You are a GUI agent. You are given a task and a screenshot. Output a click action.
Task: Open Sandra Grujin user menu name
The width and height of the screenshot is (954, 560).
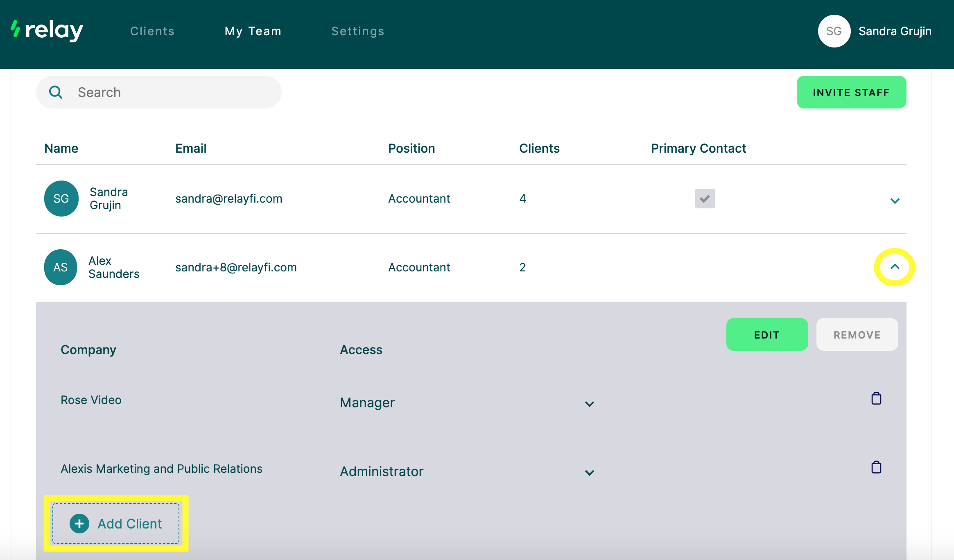pos(895,31)
